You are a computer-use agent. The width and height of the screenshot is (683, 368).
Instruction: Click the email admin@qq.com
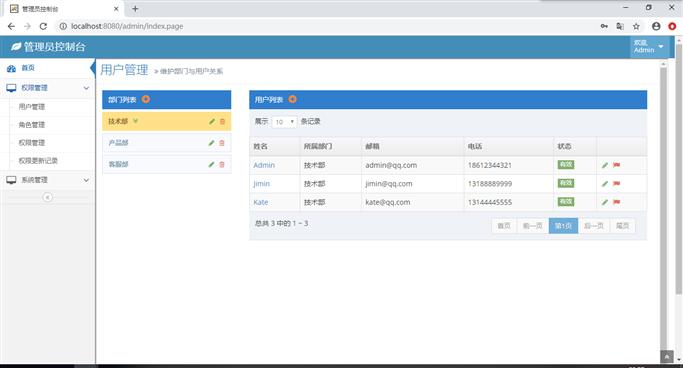[x=391, y=165]
